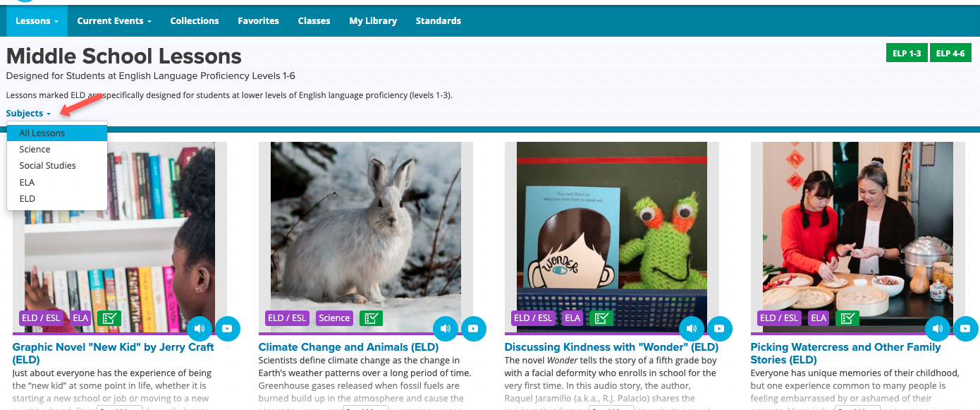The image size is (980, 410).
Task: Click green quiz icon on New Kid card
Action: [x=109, y=318]
